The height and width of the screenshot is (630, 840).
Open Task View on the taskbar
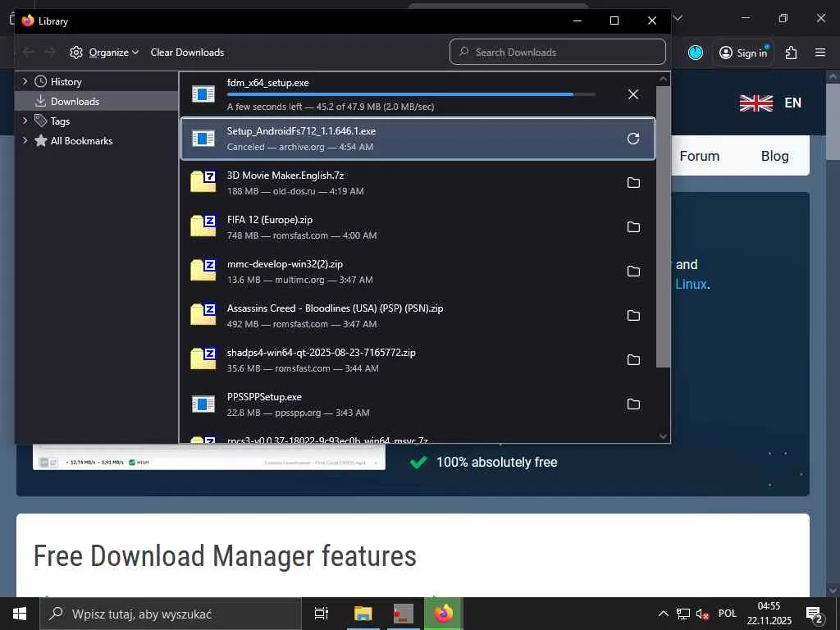coord(322,614)
